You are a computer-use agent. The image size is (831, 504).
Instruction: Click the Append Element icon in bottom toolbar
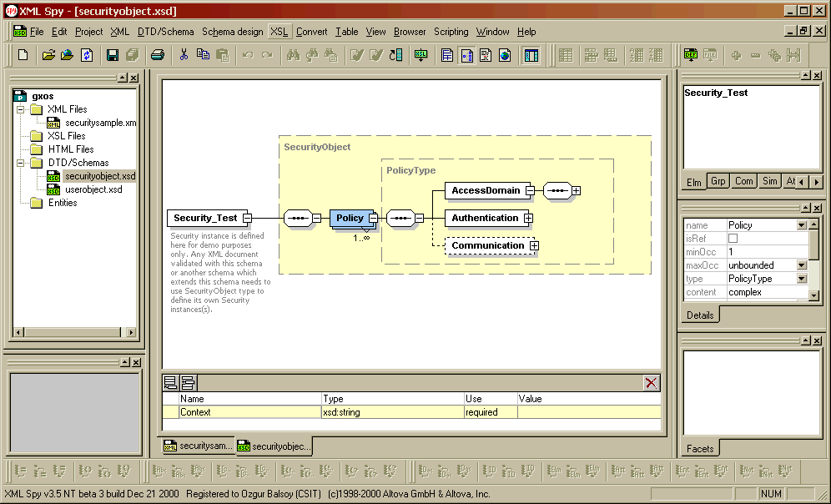pos(554,470)
